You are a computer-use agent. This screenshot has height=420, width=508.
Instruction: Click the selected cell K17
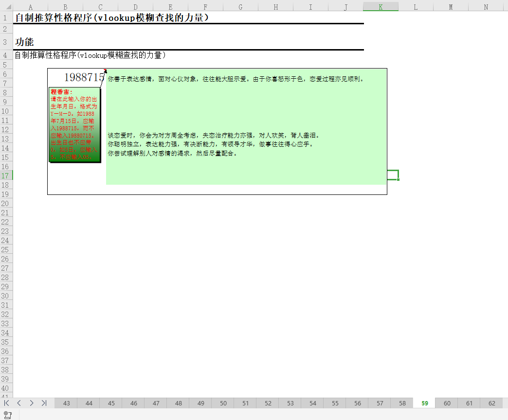tap(393, 175)
